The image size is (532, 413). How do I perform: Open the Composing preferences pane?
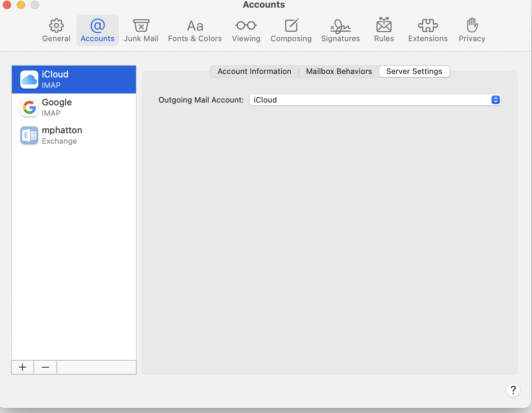pos(291,30)
